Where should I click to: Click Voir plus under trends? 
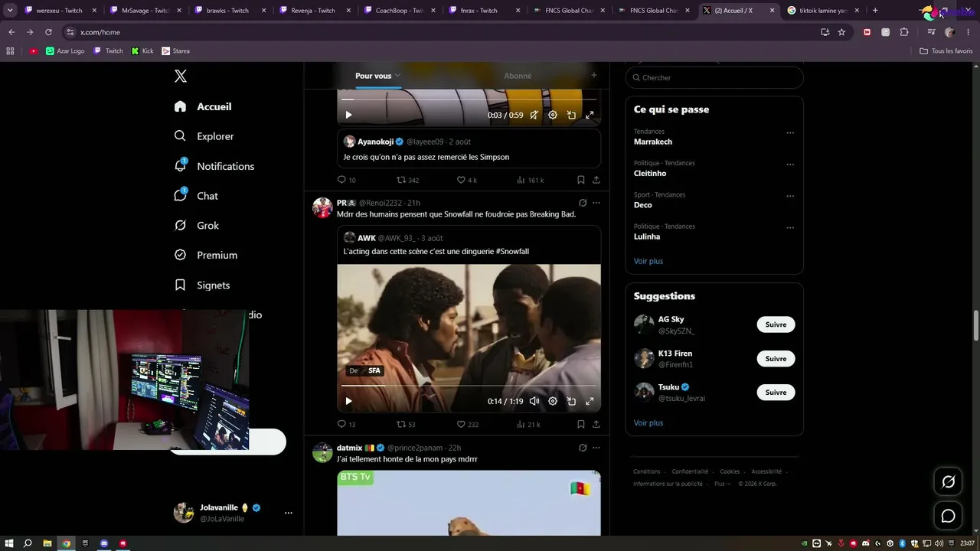click(x=648, y=261)
